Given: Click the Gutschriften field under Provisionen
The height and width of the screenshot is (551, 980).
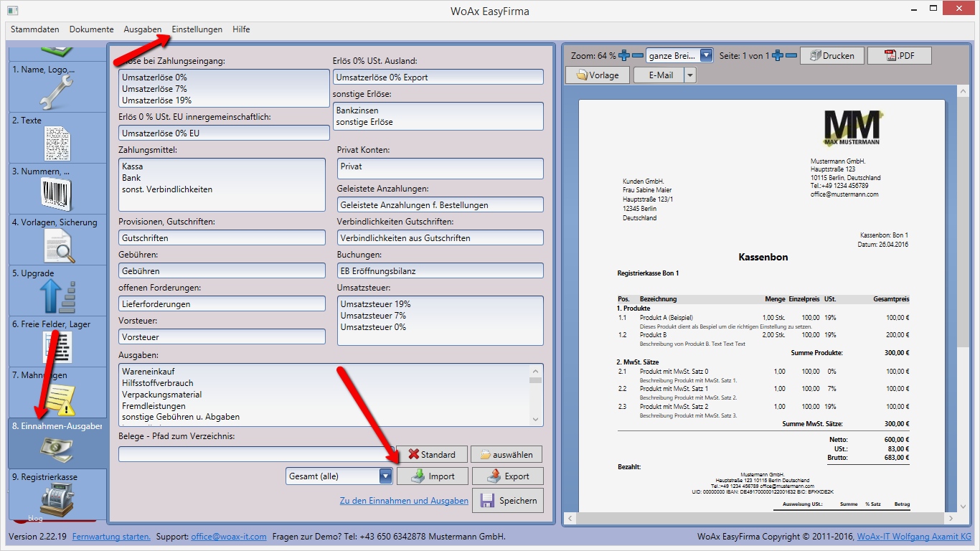Looking at the screenshot, I should coord(222,237).
